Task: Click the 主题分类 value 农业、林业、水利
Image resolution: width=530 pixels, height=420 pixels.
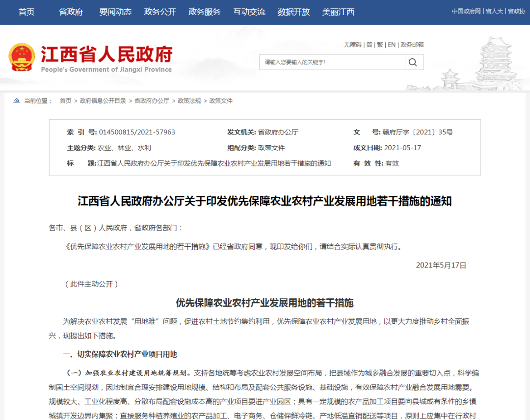Action: 124,148
